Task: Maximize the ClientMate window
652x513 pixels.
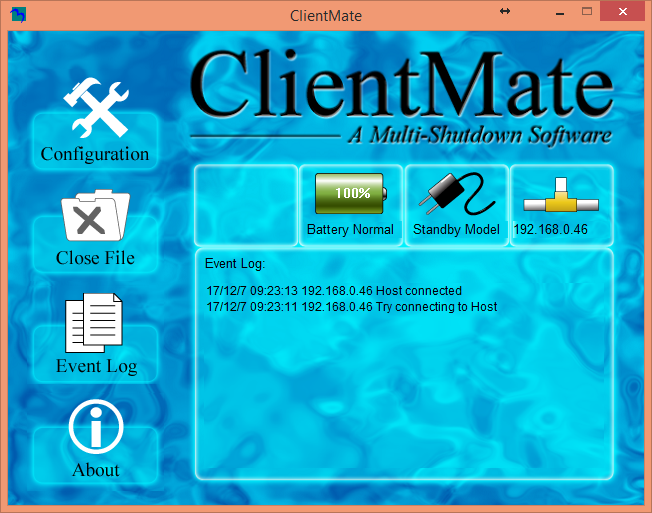Action: [x=587, y=12]
